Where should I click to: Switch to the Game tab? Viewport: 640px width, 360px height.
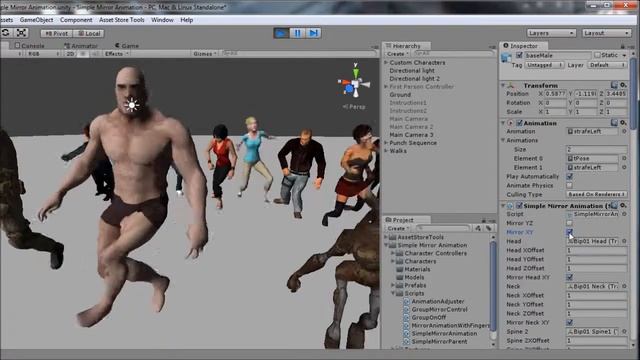127,46
